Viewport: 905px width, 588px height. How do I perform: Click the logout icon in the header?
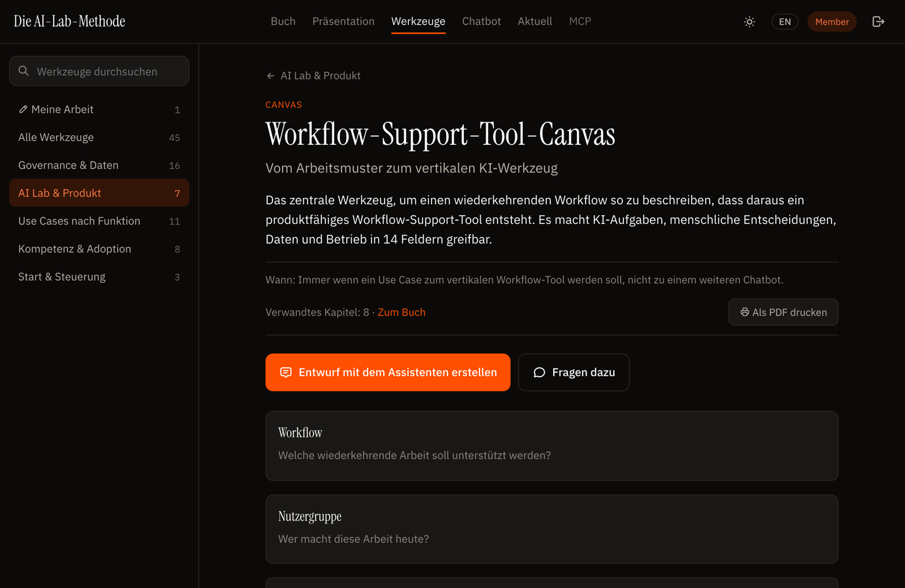pyautogui.click(x=878, y=21)
